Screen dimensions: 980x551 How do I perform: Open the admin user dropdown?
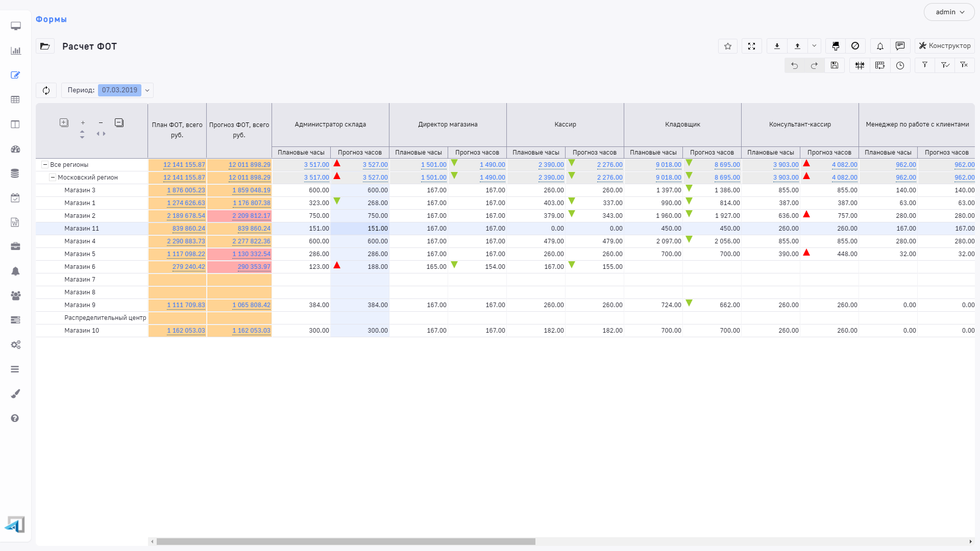pos(949,12)
